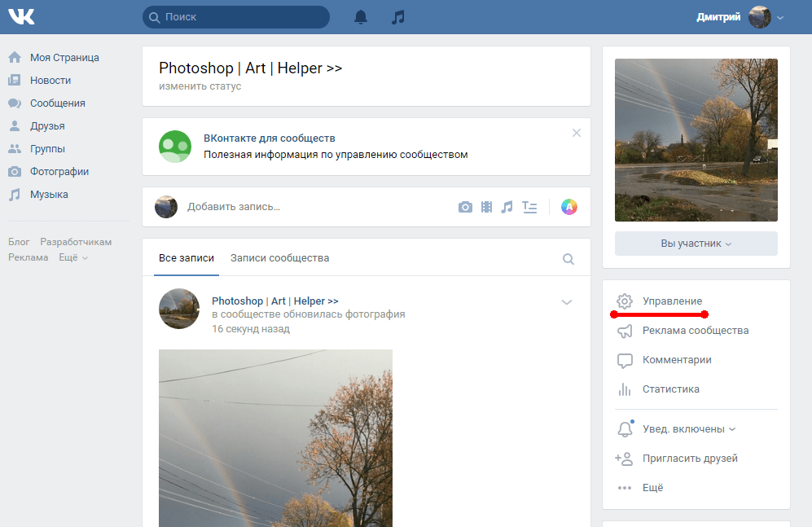Click the three dots icon beside Ещё

point(625,488)
